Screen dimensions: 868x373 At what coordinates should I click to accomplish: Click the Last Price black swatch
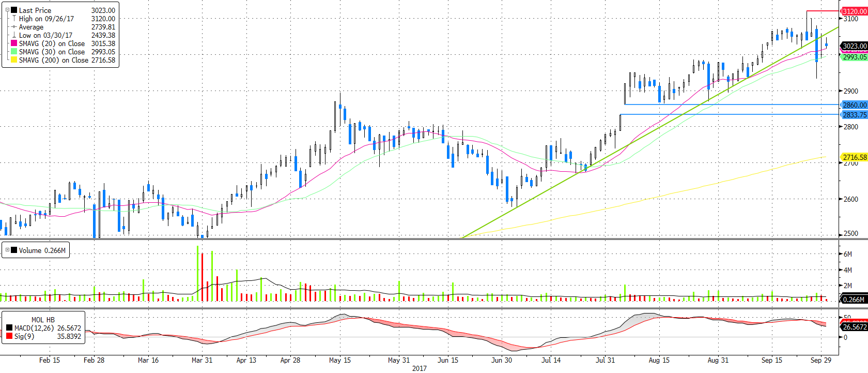14,10
